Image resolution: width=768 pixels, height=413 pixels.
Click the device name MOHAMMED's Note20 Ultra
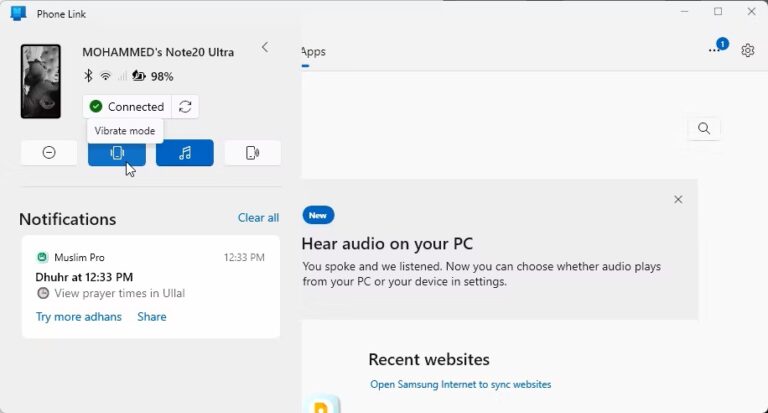point(158,52)
